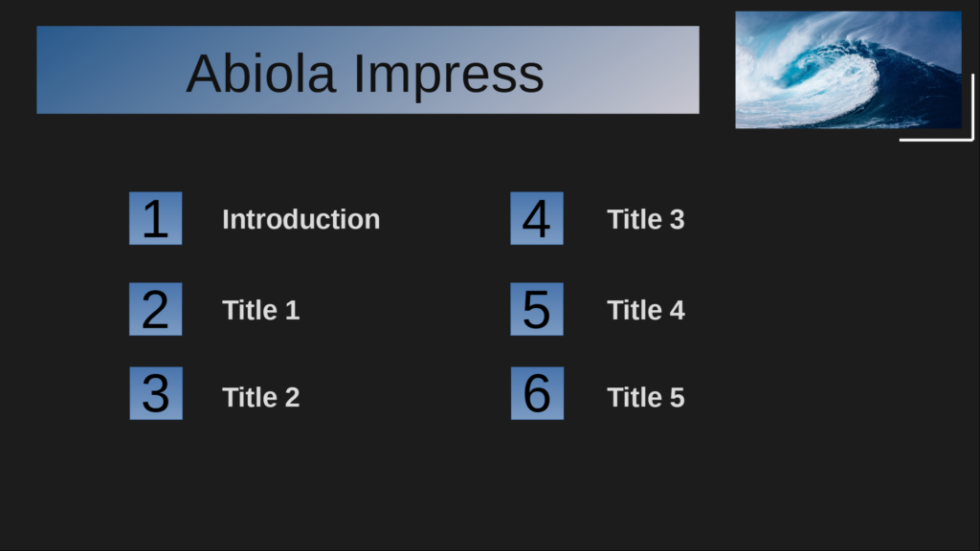Select the Title 3 label
The image size is (980, 551).
pos(645,219)
